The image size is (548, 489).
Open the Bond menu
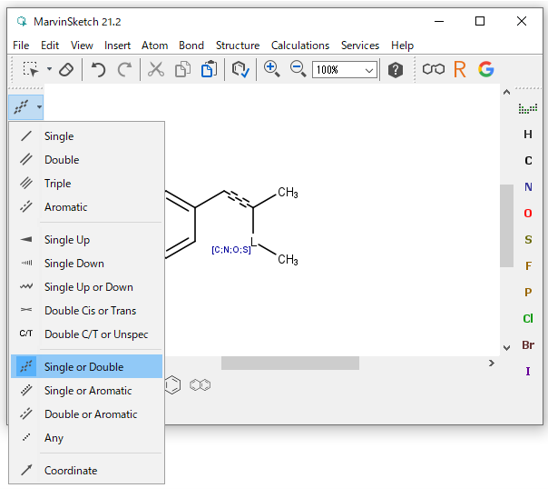191,45
